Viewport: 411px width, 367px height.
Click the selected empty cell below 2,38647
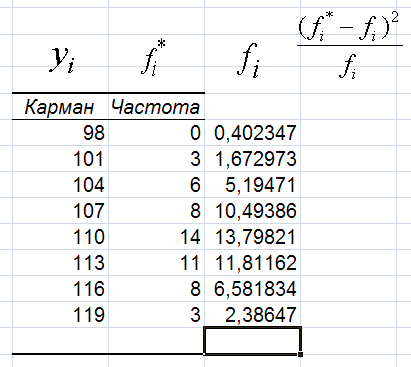252,341
